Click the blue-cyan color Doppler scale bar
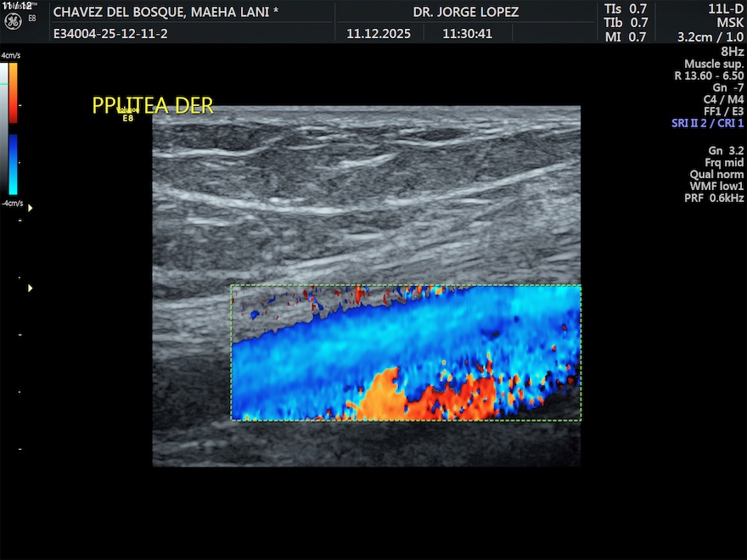 pos(14,165)
